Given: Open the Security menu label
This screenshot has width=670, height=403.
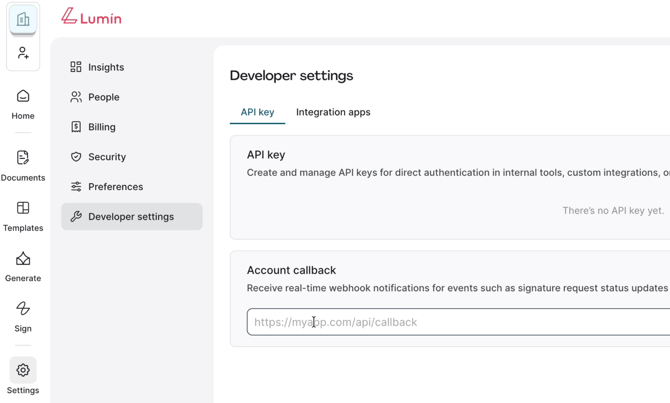Looking at the screenshot, I should click(x=107, y=157).
